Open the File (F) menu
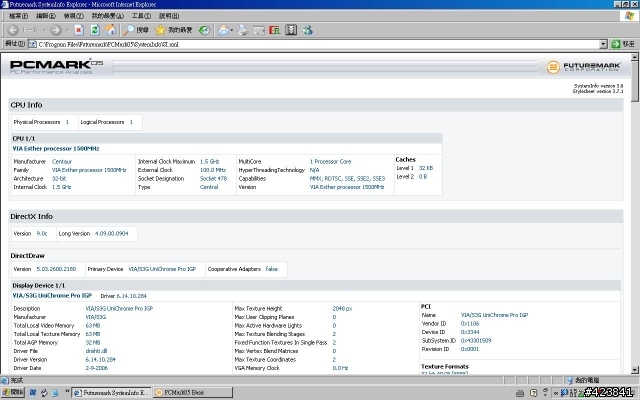This screenshot has width=640, height=400. pyautogui.click(x=18, y=16)
